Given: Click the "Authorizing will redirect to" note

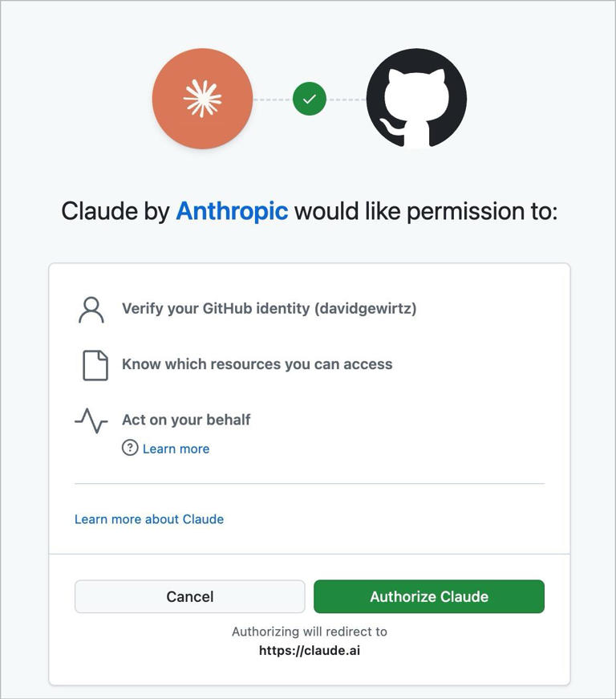Looking at the screenshot, I should (310, 632).
